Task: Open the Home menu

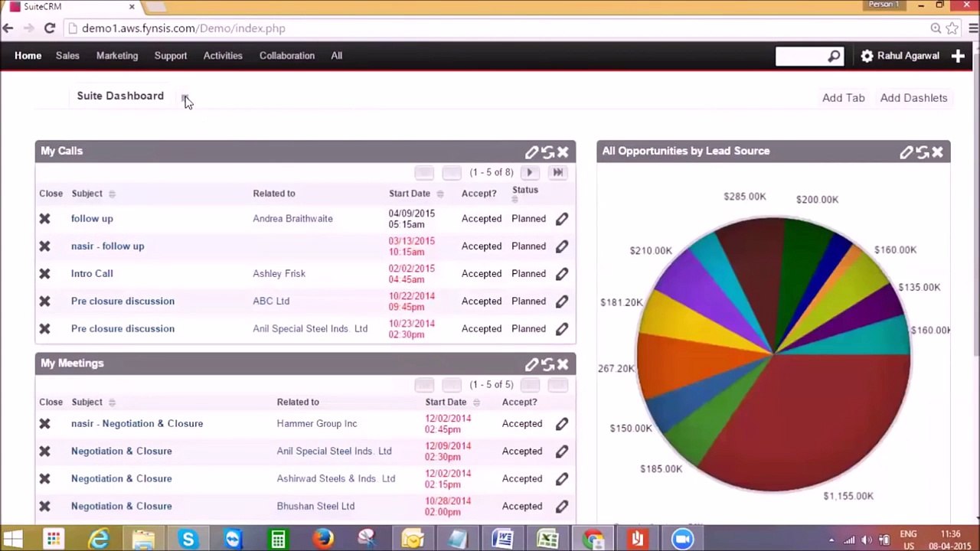Action: [28, 56]
